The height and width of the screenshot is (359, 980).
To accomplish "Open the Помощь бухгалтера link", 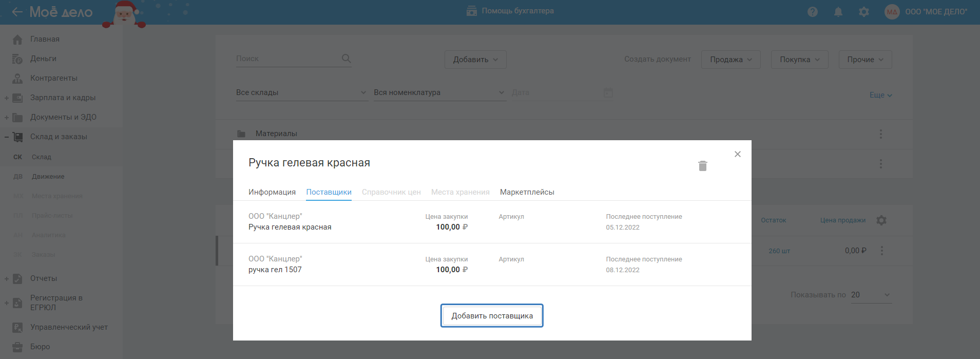I will coord(510,11).
